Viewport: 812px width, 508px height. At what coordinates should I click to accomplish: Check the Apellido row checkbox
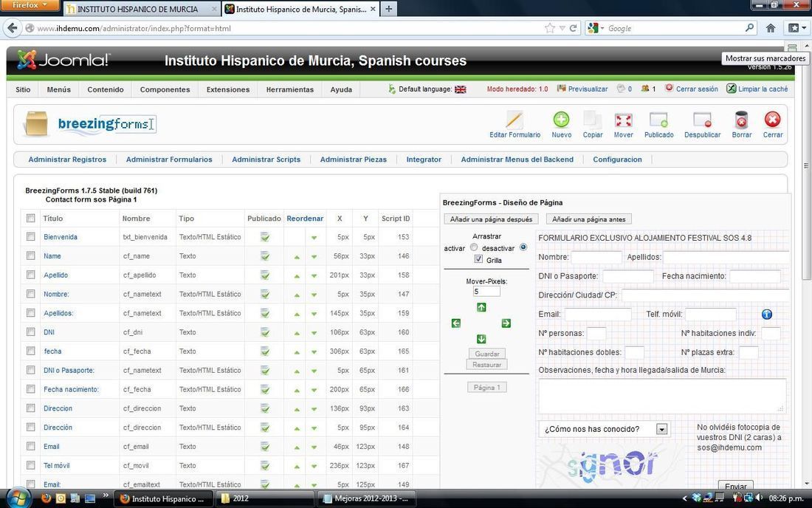30,275
